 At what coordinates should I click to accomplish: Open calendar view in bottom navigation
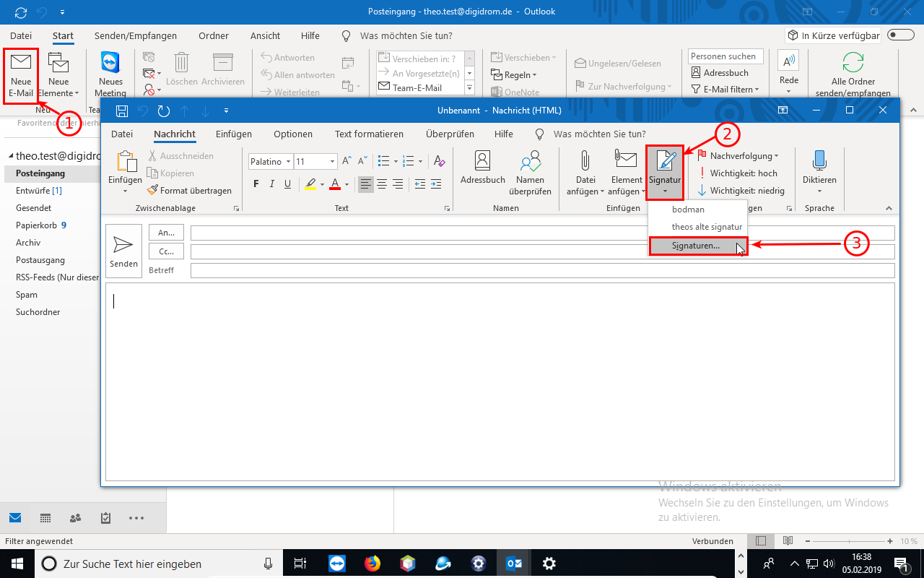45,518
